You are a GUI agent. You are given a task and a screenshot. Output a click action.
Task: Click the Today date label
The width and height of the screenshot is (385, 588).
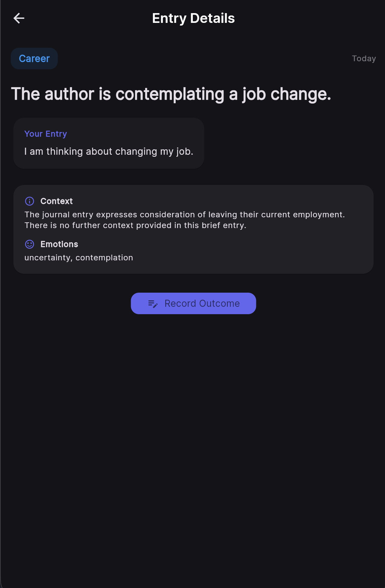(x=364, y=59)
